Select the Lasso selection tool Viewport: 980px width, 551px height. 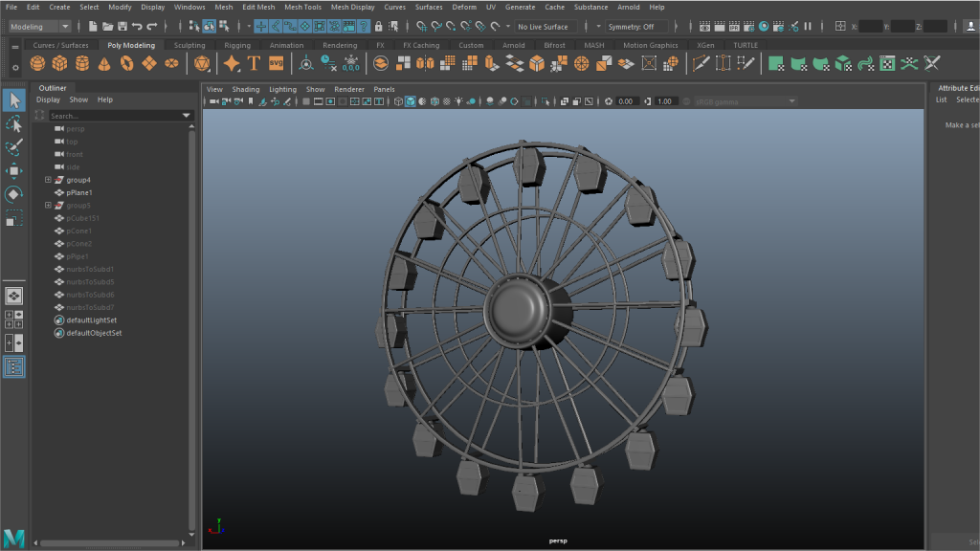(x=13, y=124)
